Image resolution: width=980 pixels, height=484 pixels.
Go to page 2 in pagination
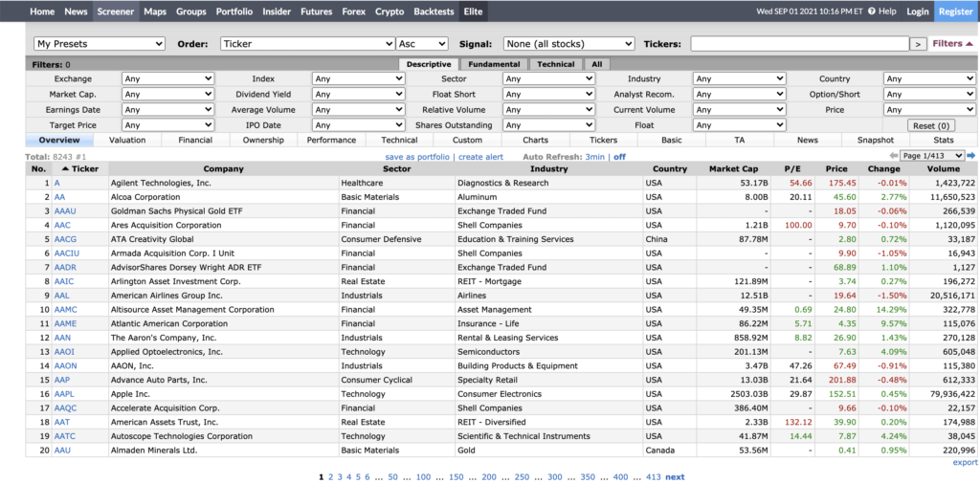click(x=330, y=477)
